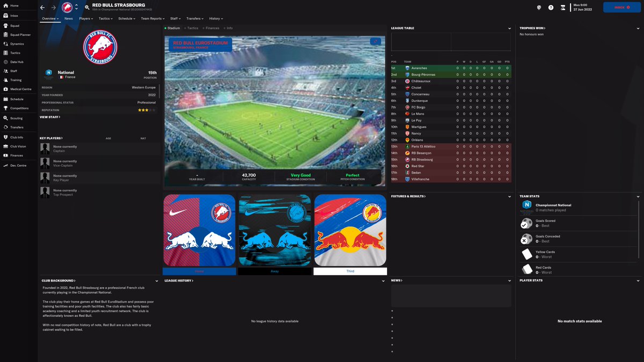644x362 pixels.
Task: Open the Transfers menu in top navigation
Action: pos(195,18)
